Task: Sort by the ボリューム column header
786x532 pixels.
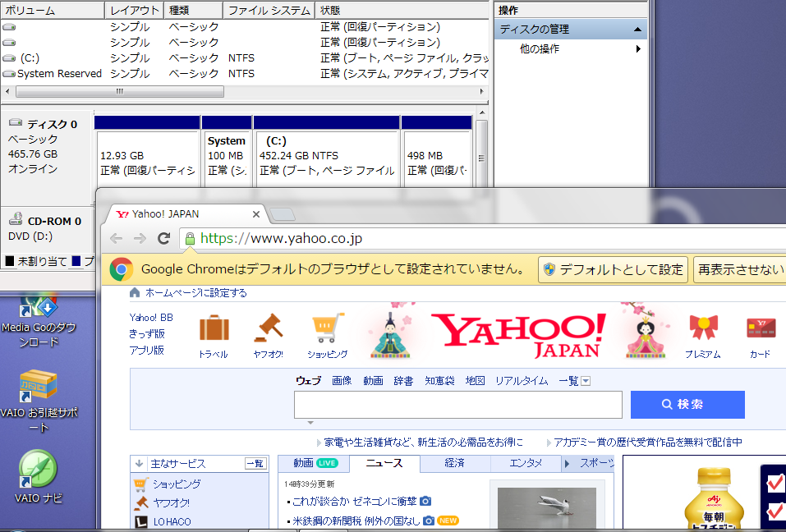Action: 53,10
